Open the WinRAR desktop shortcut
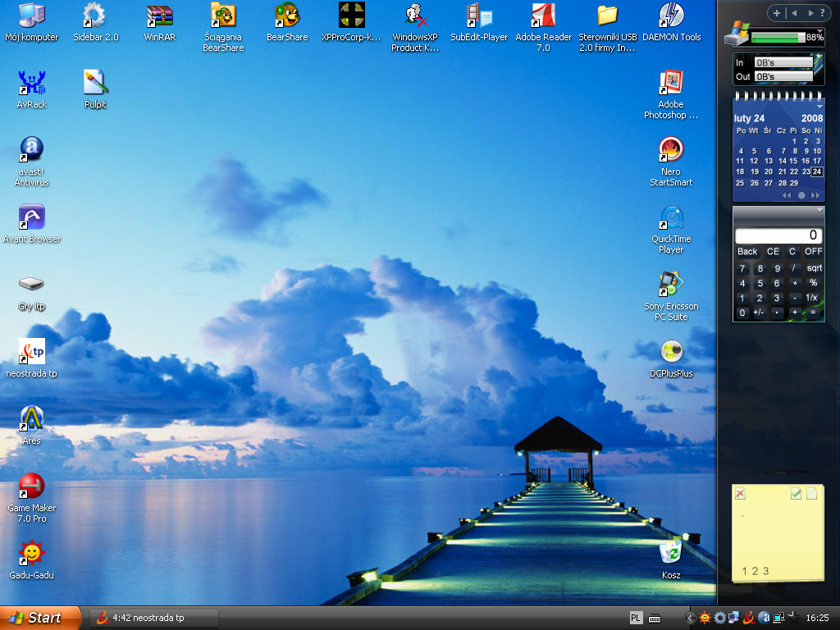The image size is (840, 630). [x=159, y=16]
